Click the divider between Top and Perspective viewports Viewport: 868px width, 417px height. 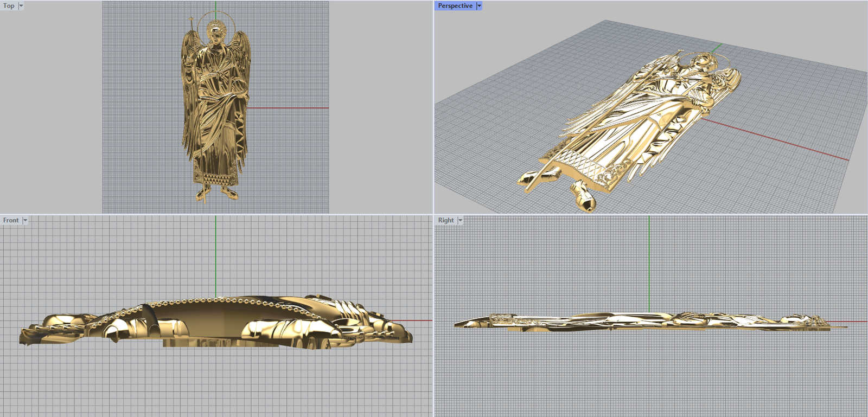coord(433,108)
